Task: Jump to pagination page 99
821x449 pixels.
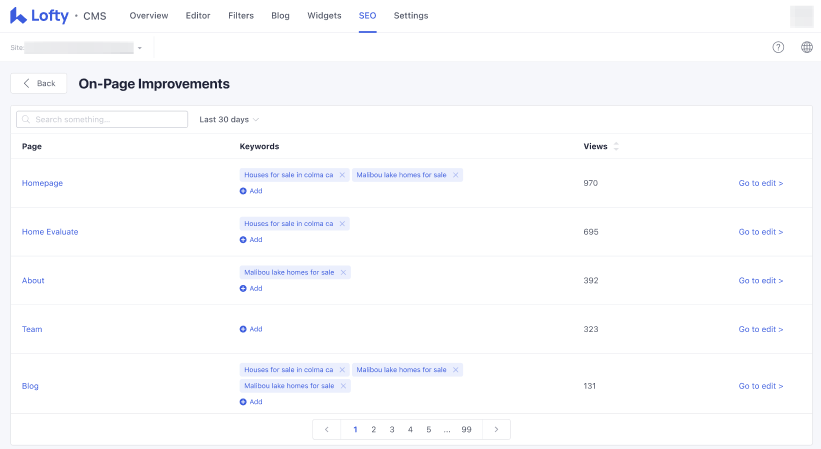Action: tap(467, 430)
